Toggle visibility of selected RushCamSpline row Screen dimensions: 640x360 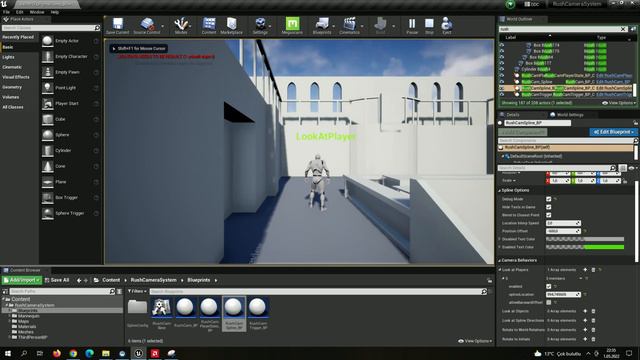[x=502, y=88]
